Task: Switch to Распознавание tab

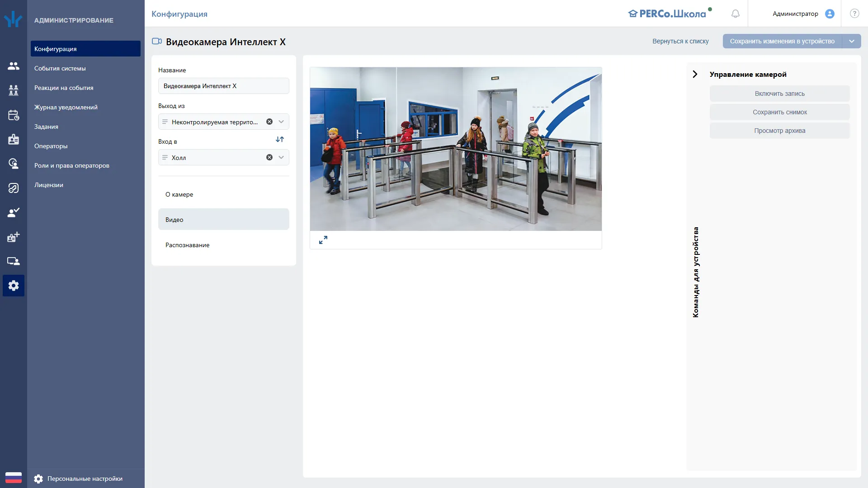Action: point(224,245)
